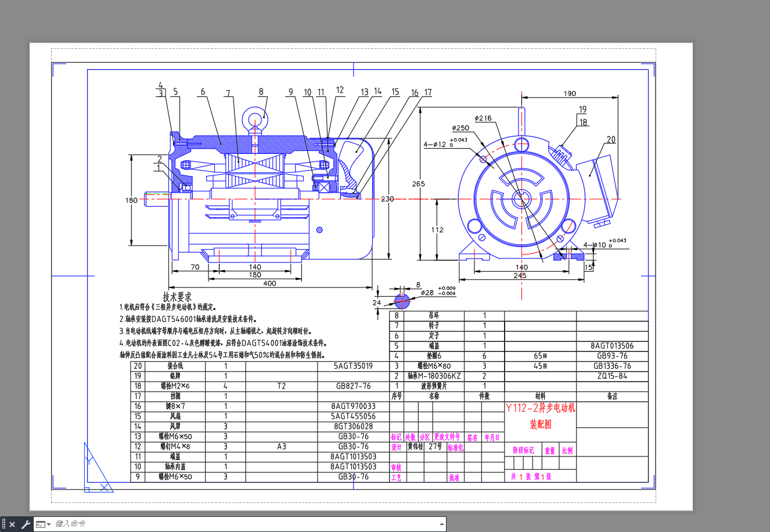Image resolution: width=770 pixels, height=532 pixels.
Task: Select note line 1 about 三相异步电动机
Action: [x=168, y=307]
